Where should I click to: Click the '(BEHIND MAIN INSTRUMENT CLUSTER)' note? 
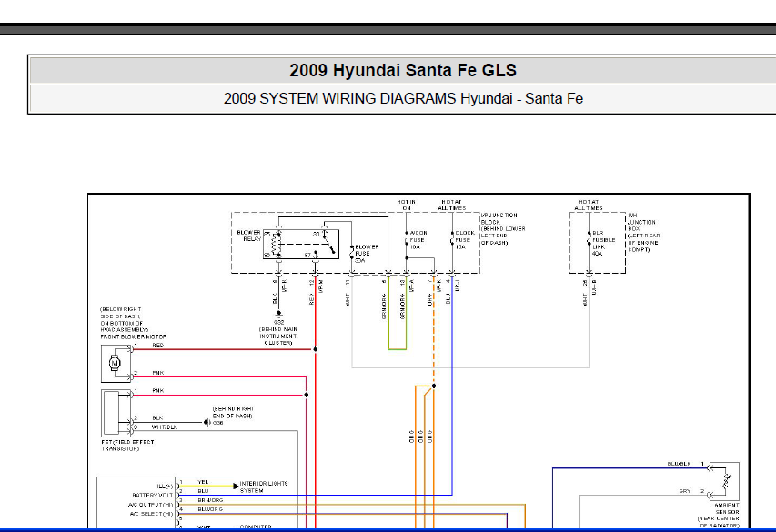tap(278, 336)
